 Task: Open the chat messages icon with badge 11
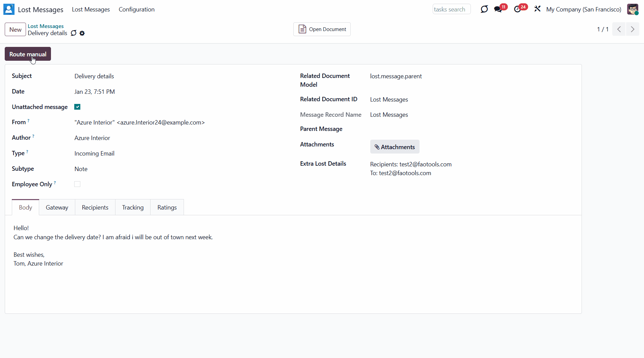[x=498, y=9]
